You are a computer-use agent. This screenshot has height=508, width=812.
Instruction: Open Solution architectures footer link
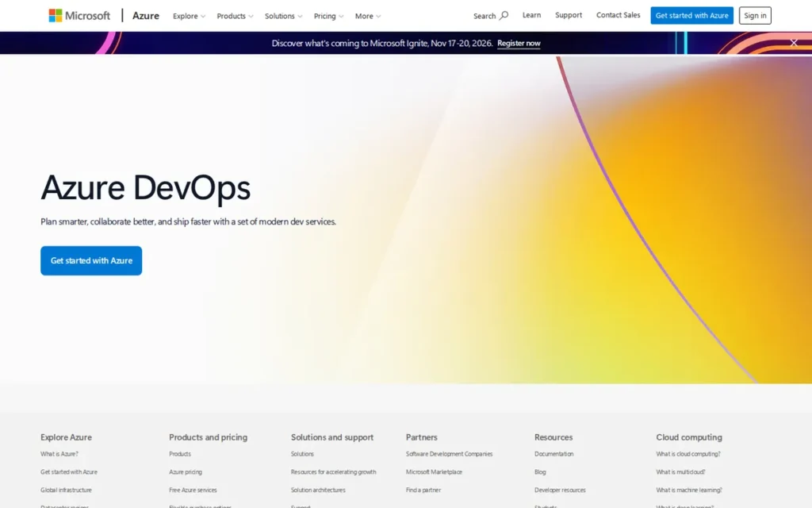click(x=318, y=490)
